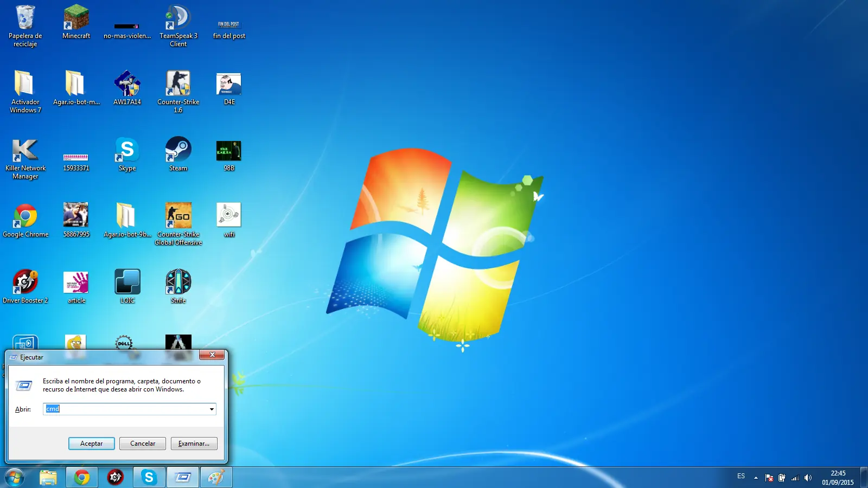
Task: Launch Minecraft from the desktop
Action: (x=76, y=22)
